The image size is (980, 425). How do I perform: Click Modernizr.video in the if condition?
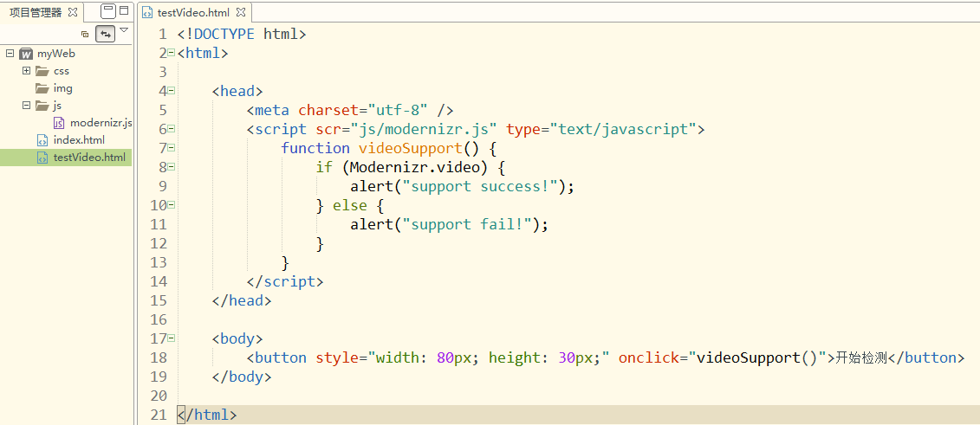pos(415,167)
